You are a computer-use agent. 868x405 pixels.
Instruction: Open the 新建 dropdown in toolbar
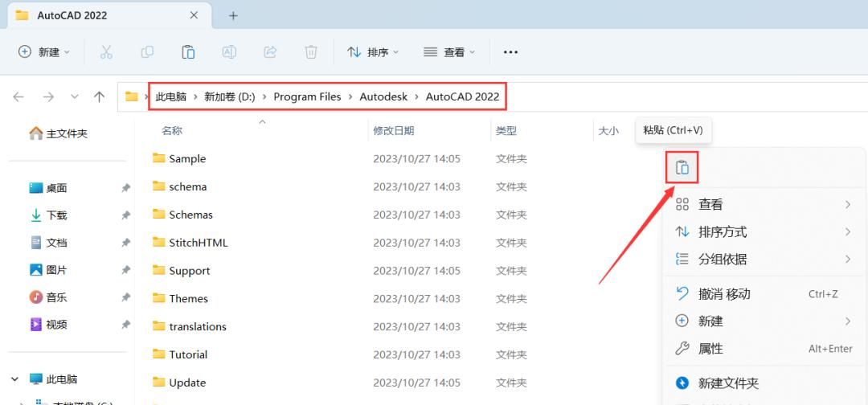pos(44,52)
